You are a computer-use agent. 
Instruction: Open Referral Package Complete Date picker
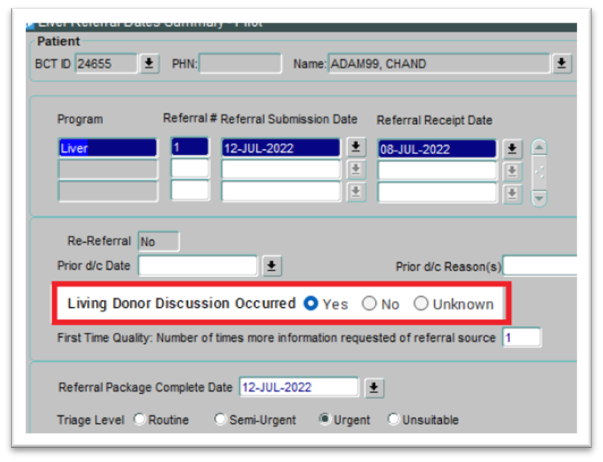tap(373, 387)
